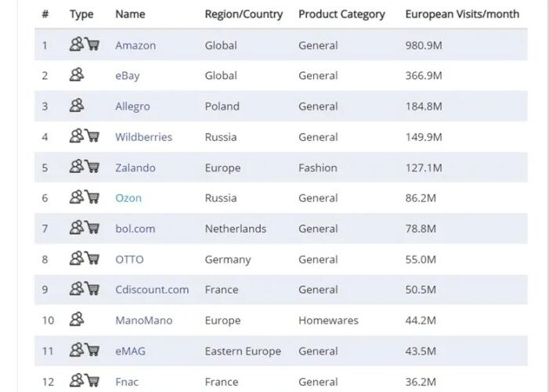Click the cart icon in bol.com row
Screen dimensions: 549x392
pyautogui.click(x=92, y=228)
